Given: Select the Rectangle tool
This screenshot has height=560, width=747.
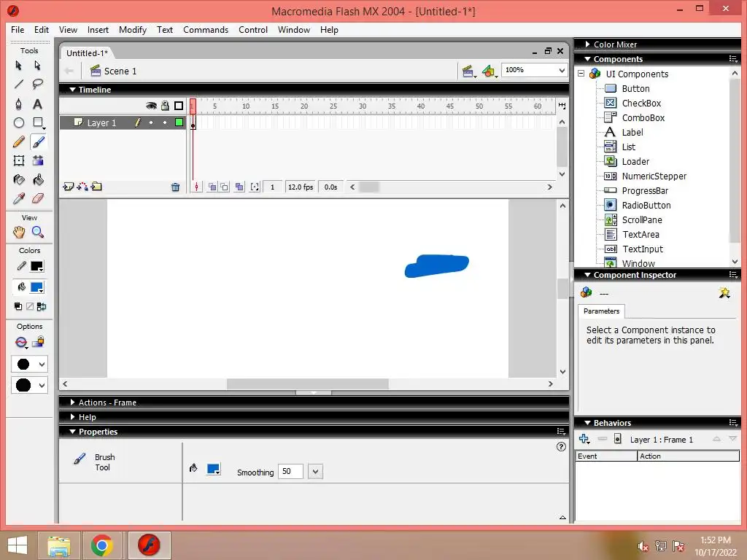Looking at the screenshot, I should [38, 122].
